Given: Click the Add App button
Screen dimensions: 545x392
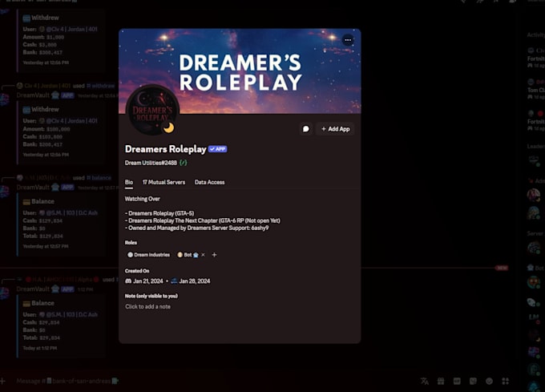Looking at the screenshot, I should pos(335,129).
